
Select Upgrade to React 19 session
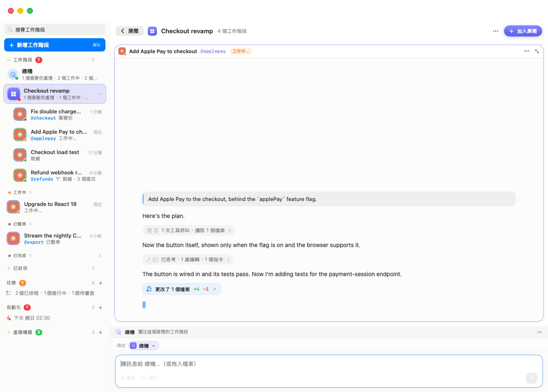click(x=55, y=207)
